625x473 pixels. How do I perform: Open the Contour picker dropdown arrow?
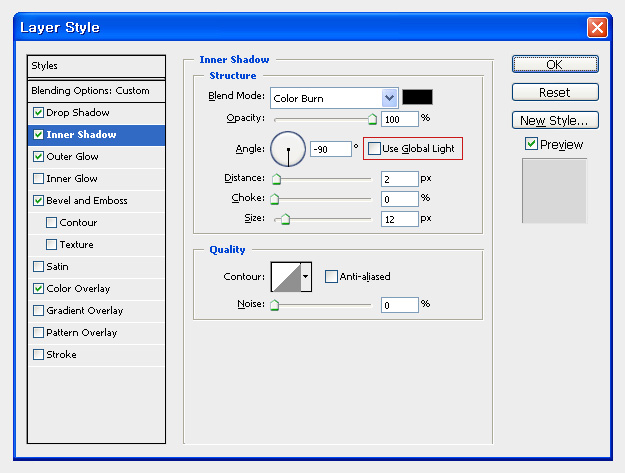306,277
